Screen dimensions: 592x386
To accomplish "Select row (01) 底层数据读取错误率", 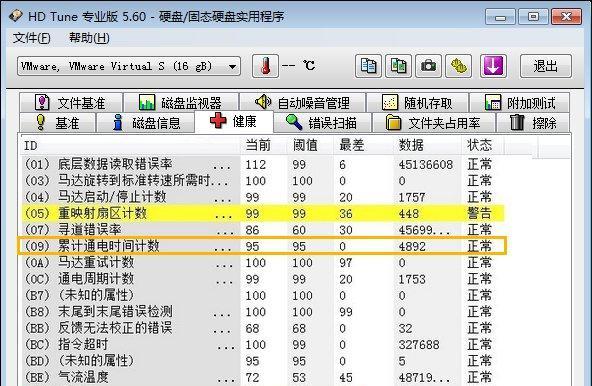I will pyautogui.click(x=262, y=164).
